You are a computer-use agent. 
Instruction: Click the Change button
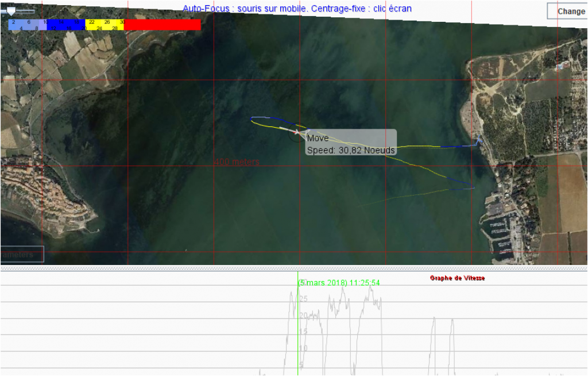(x=569, y=11)
